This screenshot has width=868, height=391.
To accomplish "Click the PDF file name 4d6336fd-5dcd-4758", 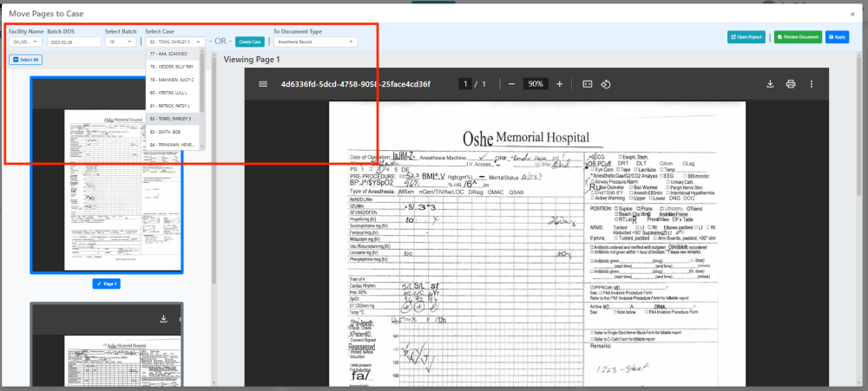I will pyautogui.click(x=355, y=84).
